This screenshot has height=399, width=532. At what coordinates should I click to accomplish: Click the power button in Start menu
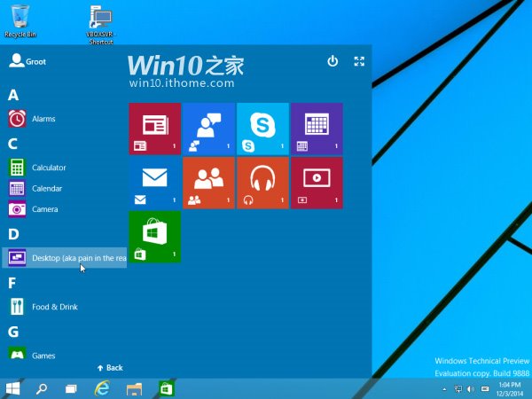[x=332, y=61]
